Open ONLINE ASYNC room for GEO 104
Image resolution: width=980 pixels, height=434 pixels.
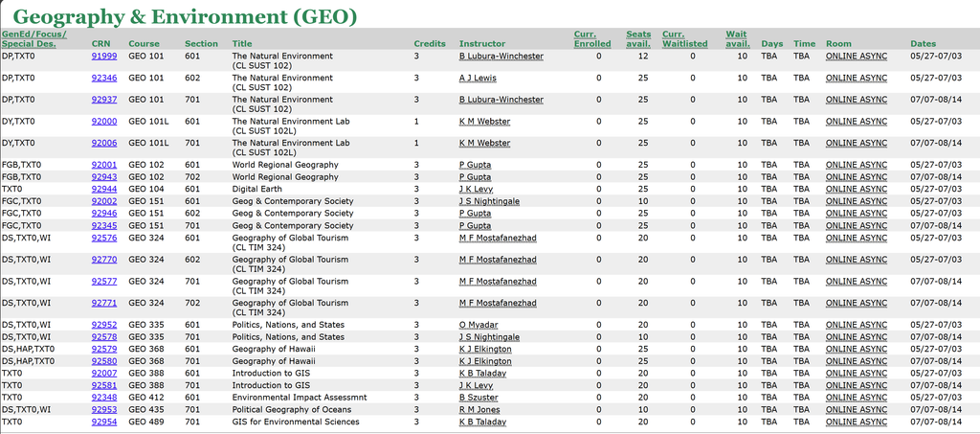coord(857,189)
